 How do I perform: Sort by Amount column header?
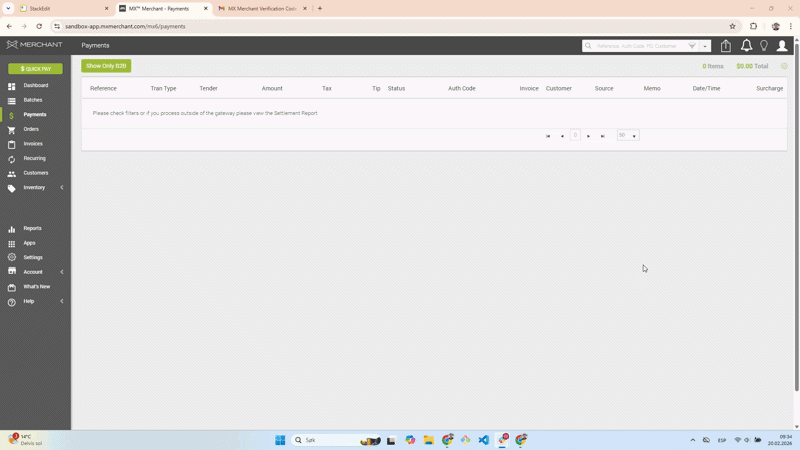tap(272, 88)
